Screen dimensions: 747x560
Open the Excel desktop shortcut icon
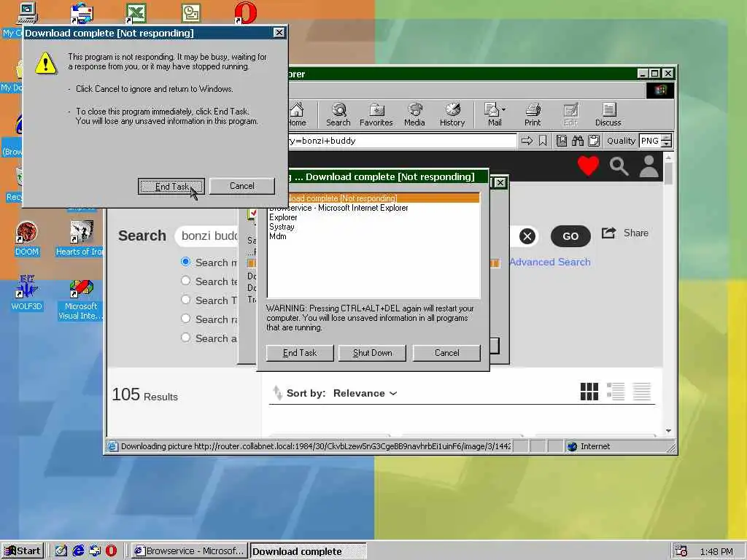click(136, 13)
